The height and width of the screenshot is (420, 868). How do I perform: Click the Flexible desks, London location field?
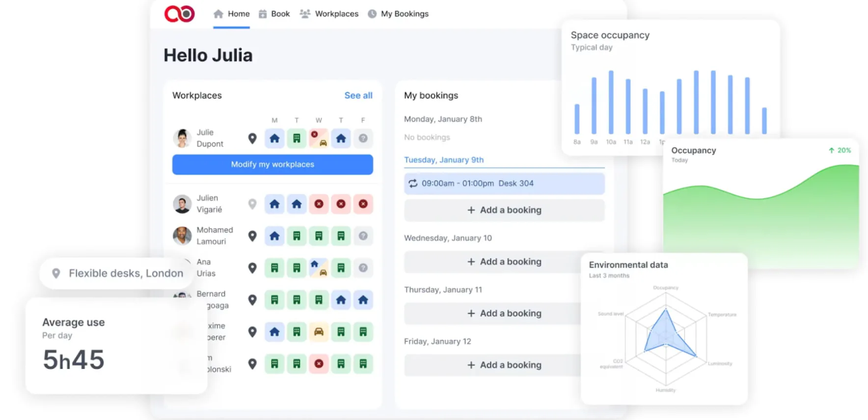117,273
